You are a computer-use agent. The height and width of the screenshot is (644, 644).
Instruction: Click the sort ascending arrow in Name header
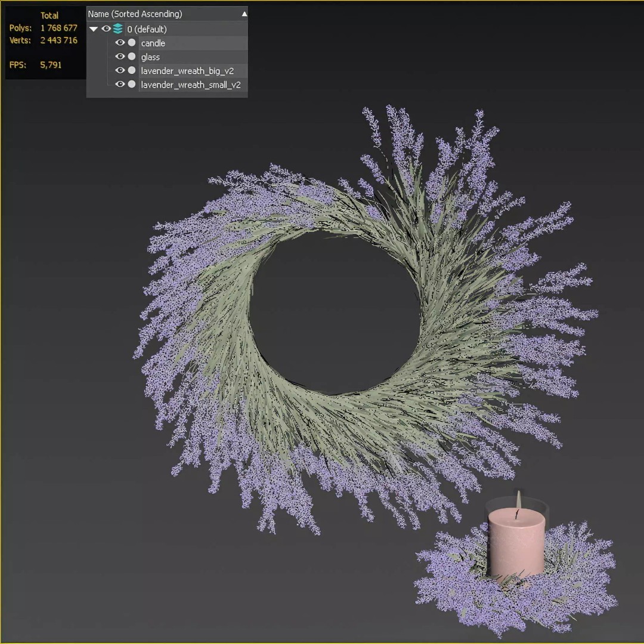coord(244,14)
